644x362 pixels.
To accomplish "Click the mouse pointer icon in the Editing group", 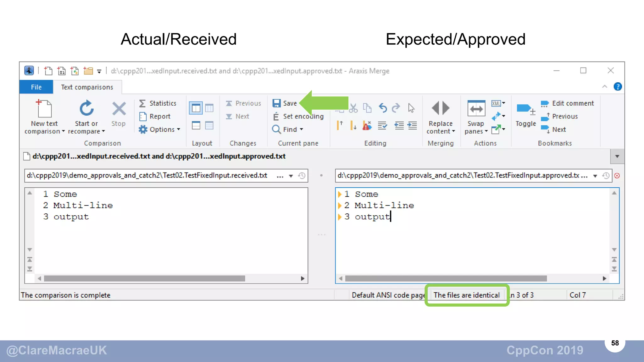I will (411, 108).
